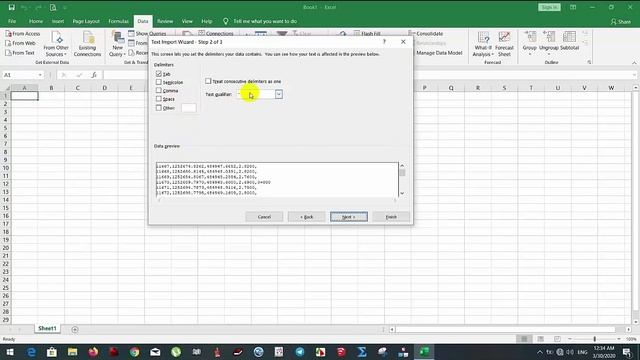Click the Flash Fill tool
This screenshot has height=360, width=640.
point(367,33)
